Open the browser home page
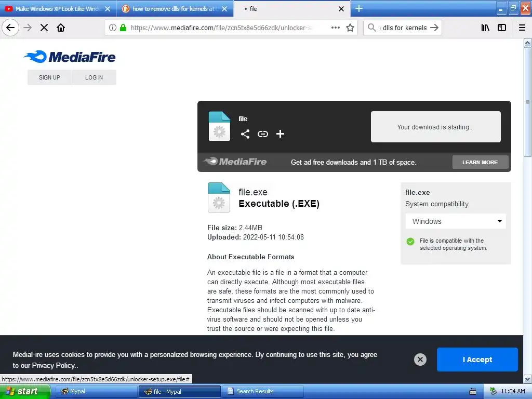 (61, 28)
